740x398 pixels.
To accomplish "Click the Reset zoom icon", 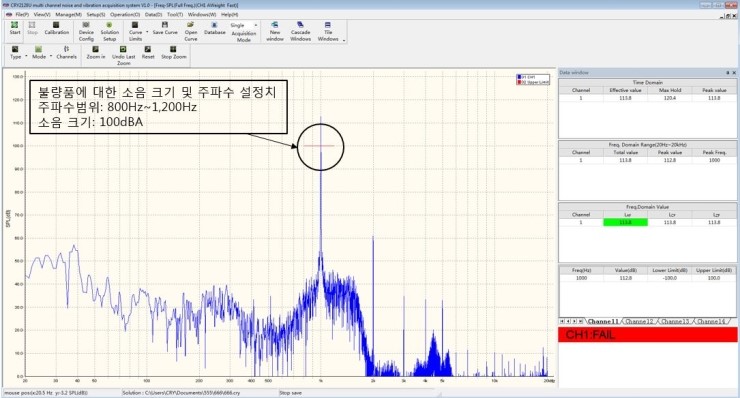I will pyautogui.click(x=148, y=52).
